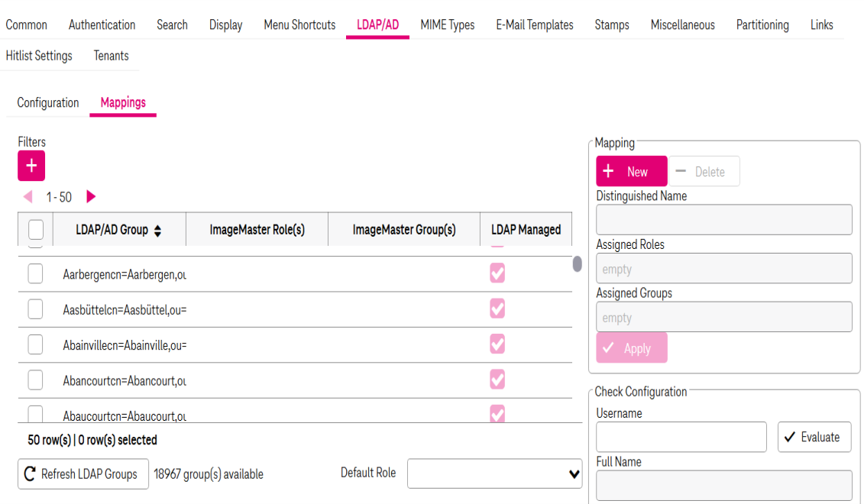The width and height of the screenshot is (864, 504).
Task: Go to previous page with left arrow
Action: tap(28, 197)
